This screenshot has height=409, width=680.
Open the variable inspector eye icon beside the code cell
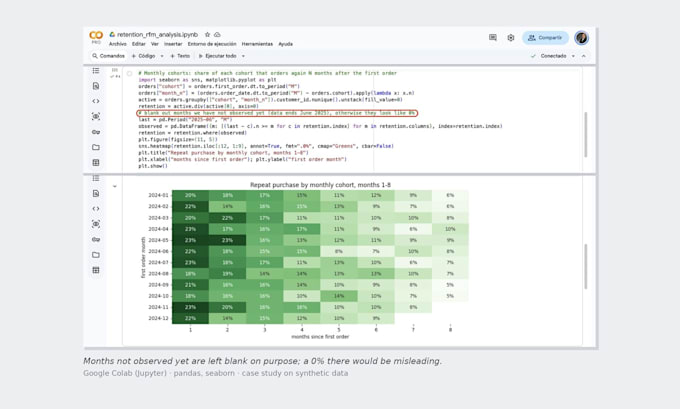tap(96, 116)
